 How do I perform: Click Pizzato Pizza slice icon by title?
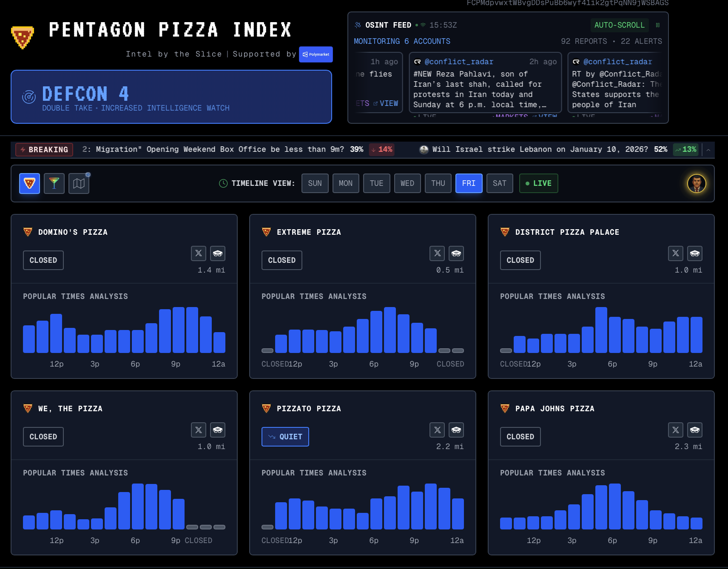(266, 409)
